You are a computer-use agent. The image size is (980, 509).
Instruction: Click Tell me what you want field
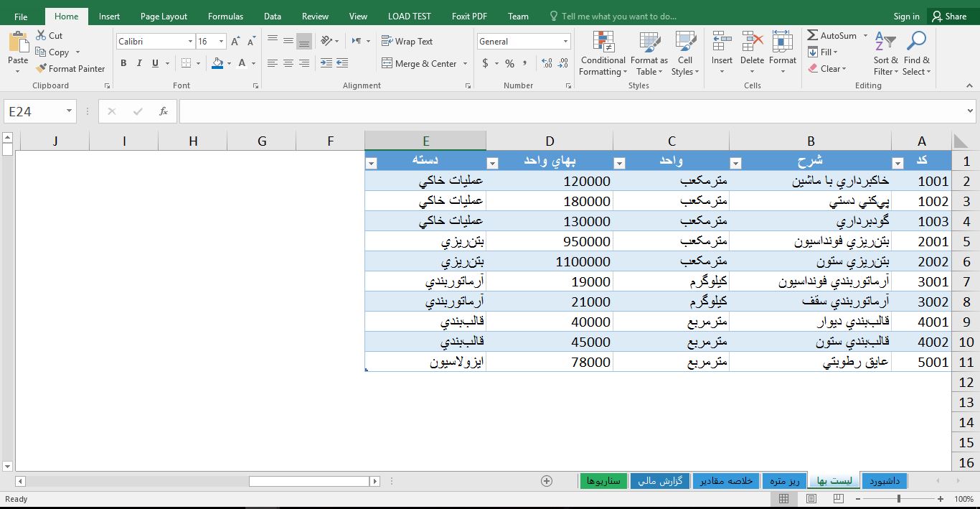[613, 16]
